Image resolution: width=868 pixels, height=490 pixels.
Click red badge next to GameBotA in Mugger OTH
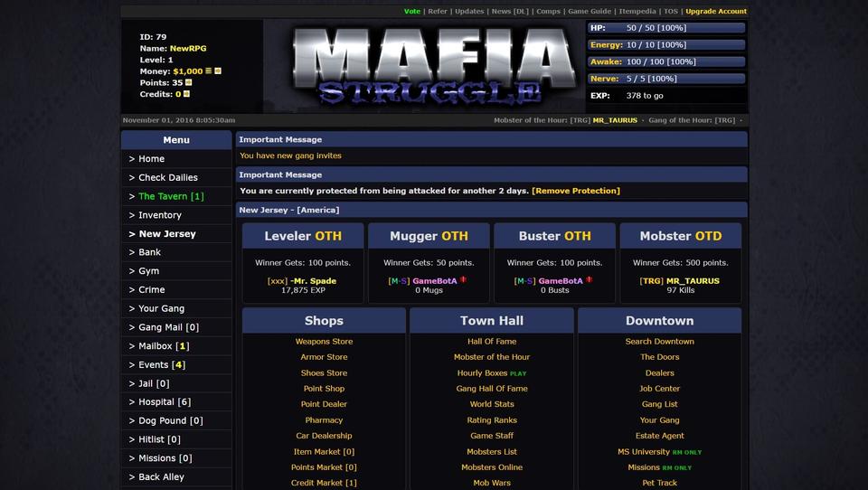click(x=463, y=280)
